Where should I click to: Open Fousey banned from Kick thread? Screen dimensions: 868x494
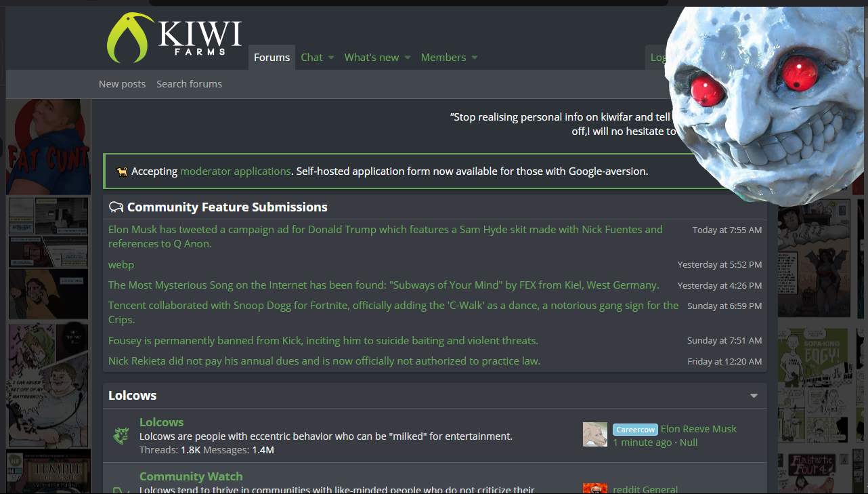click(323, 341)
